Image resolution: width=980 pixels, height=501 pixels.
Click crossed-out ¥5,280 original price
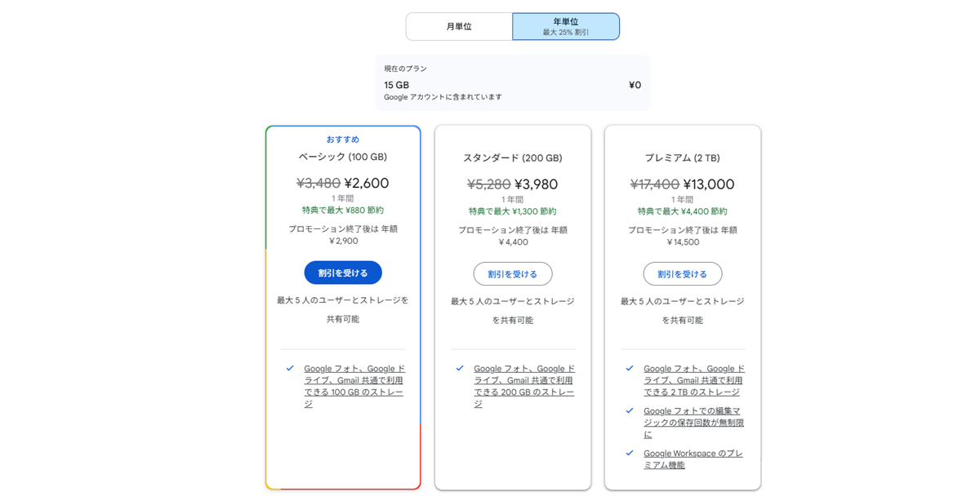click(x=489, y=184)
